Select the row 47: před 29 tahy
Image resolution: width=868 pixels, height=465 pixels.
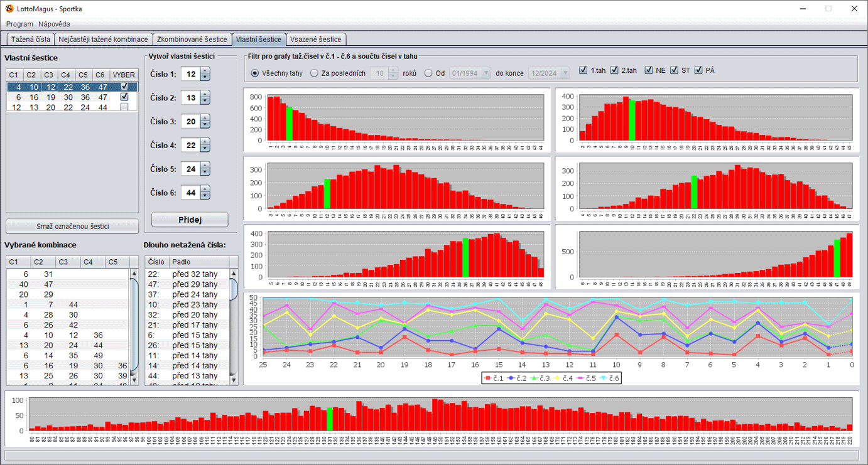[x=187, y=284]
